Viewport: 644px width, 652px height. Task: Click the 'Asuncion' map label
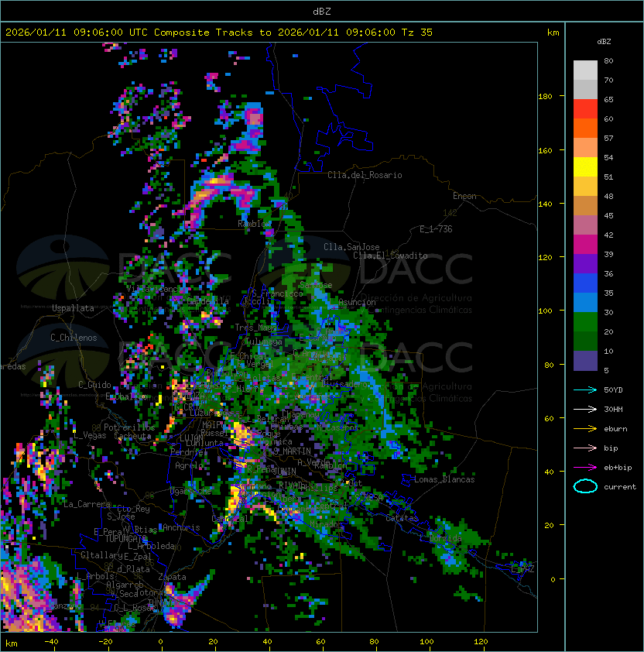357,302
